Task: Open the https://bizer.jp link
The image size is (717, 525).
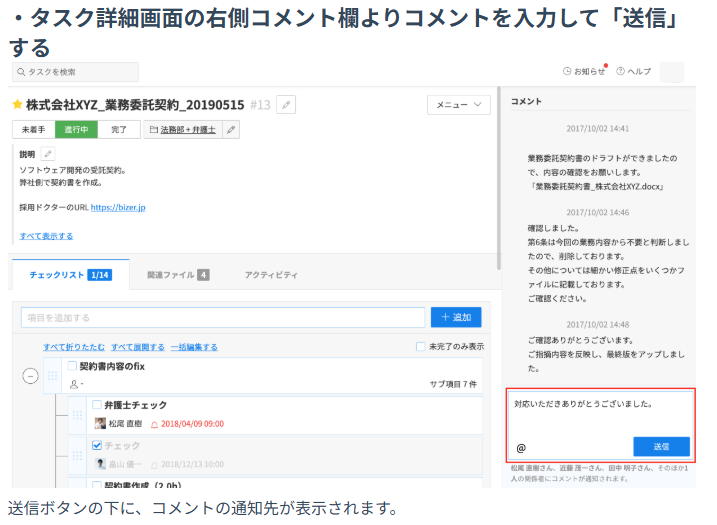Action: (118, 207)
